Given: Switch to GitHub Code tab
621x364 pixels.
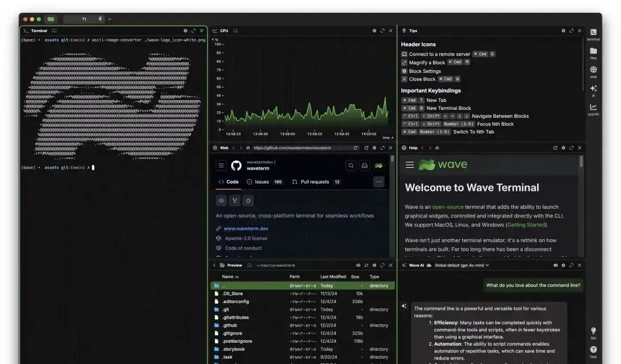Looking at the screenshot, I should [228, 182].
